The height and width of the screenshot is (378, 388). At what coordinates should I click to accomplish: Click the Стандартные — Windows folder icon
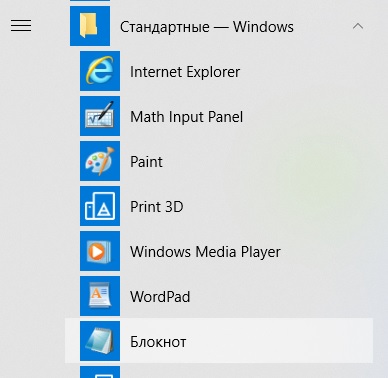click(90, 26)
